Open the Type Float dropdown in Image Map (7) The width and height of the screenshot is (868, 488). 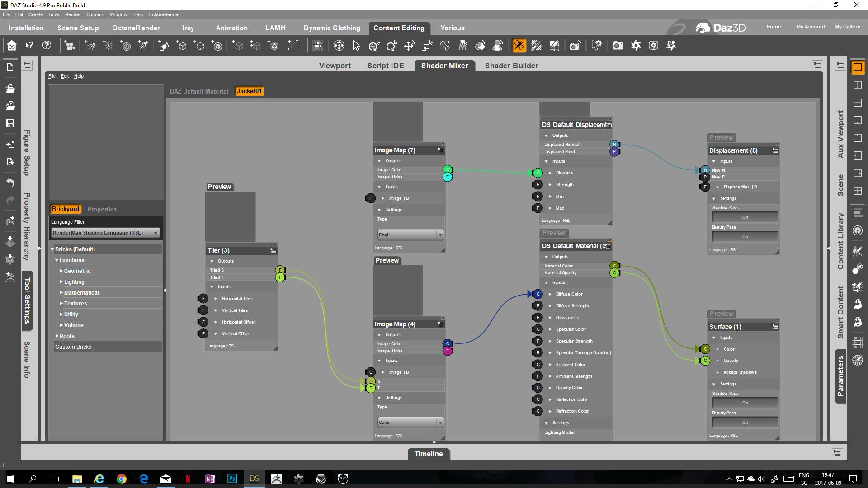tap(410, 235)
